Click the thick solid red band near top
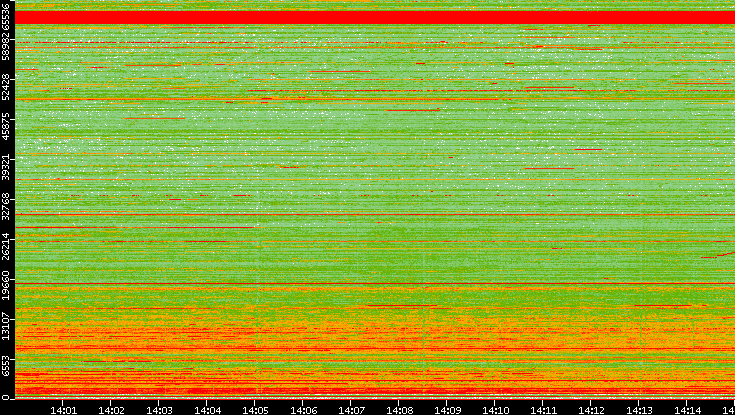The image size is (735, 415). 375,17
